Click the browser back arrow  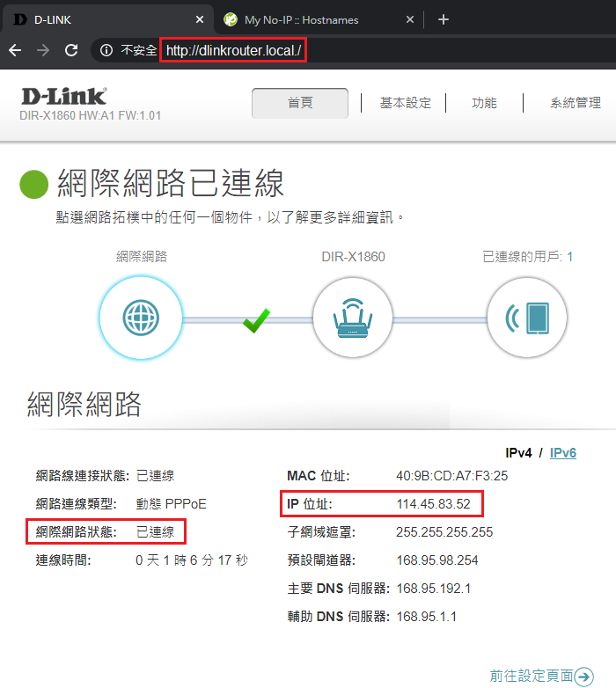point(15,50)
